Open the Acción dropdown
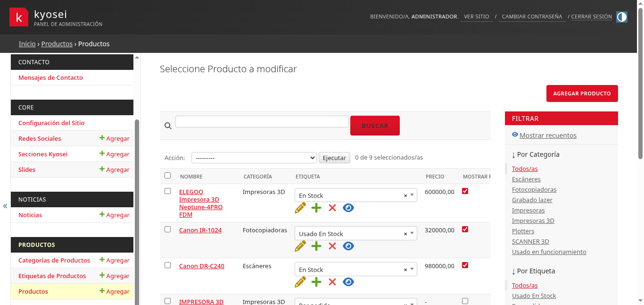Image resolution: width=644 pixels, height=305 pixels. [254, 157]
